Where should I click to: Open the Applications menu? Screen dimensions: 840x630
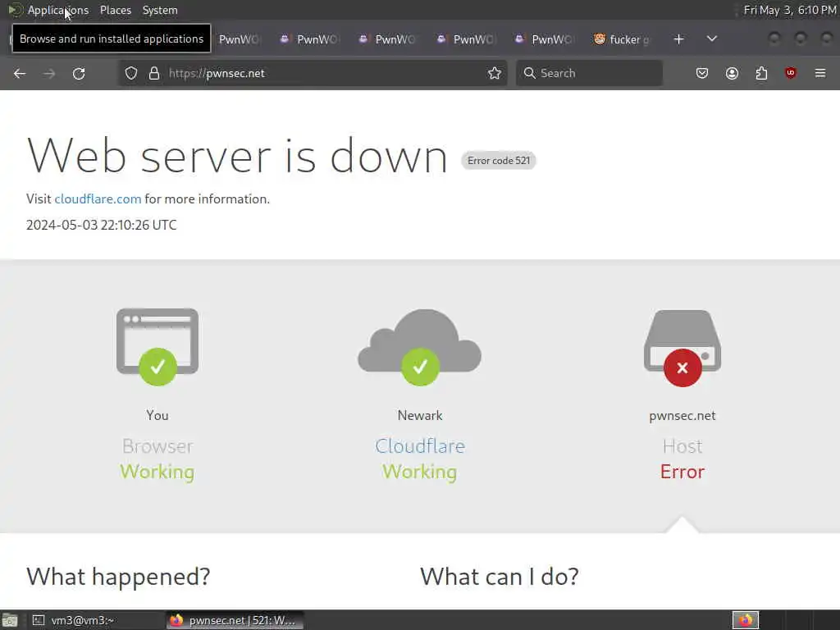[58, 10]
